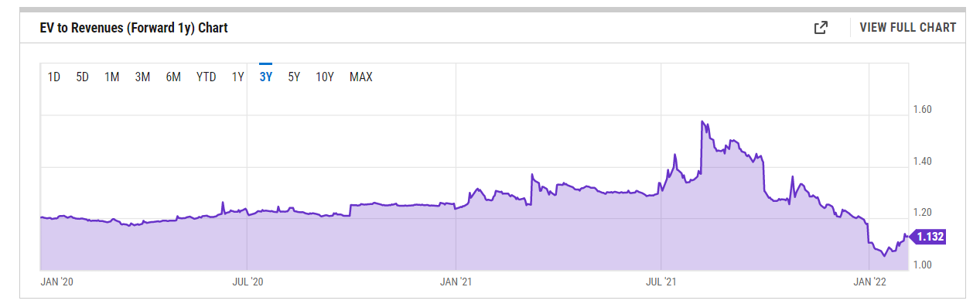The image size is (980, 304).
Task: Click the chart's highest peak in 2021
Action: tap(702, 121)
